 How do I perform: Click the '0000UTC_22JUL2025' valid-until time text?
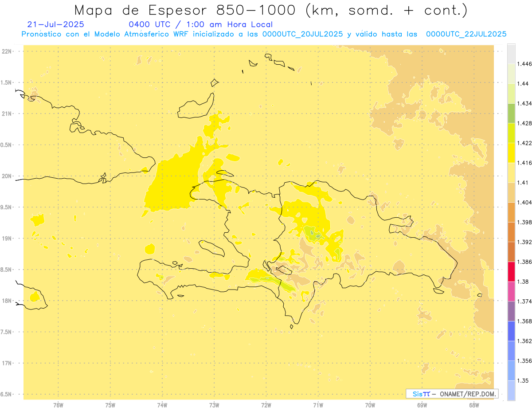pos(466,34)
